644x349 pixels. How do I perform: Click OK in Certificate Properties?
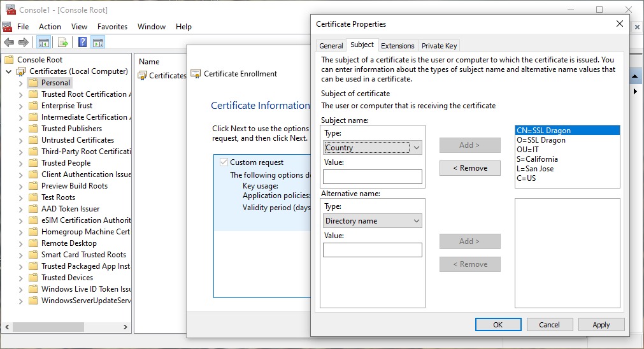click(498, 325)
